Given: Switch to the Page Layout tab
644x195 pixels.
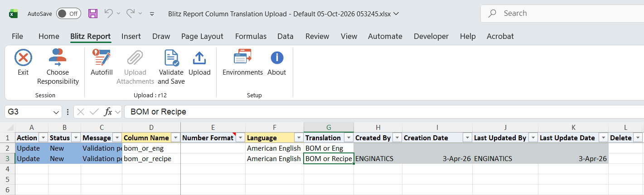Looking at the screenshot, I should pos(202,36).
